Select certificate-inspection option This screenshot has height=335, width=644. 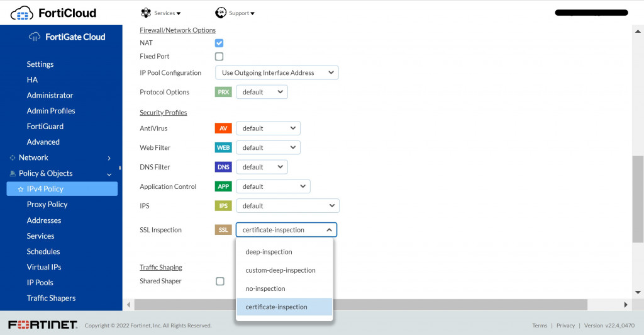(x=284, y=307)
